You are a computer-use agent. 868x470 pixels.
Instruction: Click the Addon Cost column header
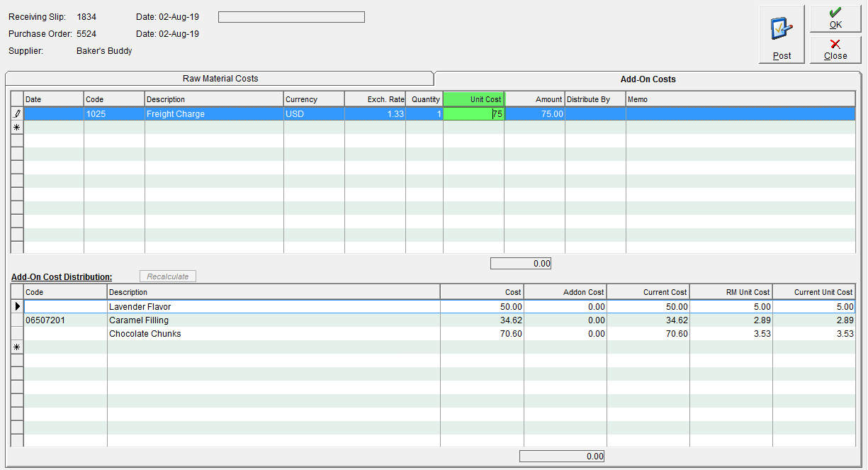click(565, 292)
